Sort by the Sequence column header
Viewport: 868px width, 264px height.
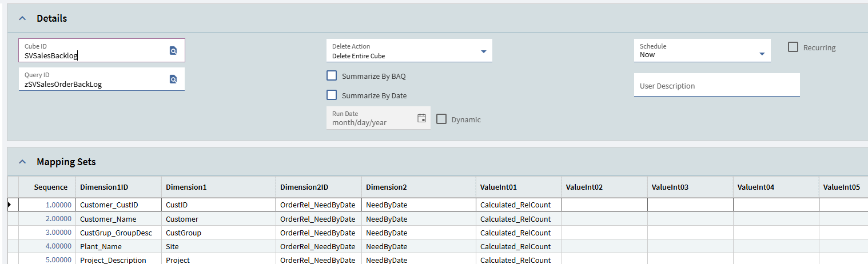click(x=47, y=187)
